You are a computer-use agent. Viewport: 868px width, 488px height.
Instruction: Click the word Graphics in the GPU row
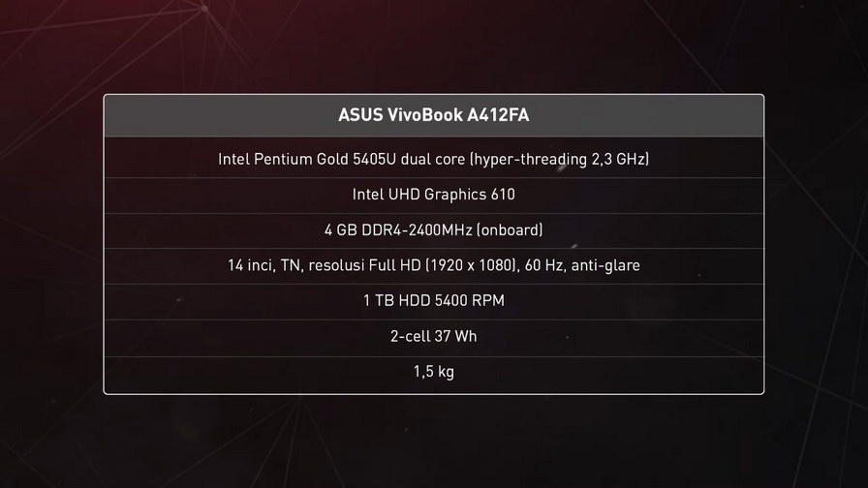[447, 195]
